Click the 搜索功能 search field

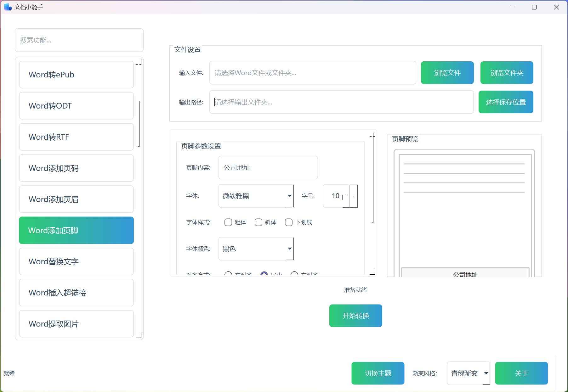coord(79,40)
